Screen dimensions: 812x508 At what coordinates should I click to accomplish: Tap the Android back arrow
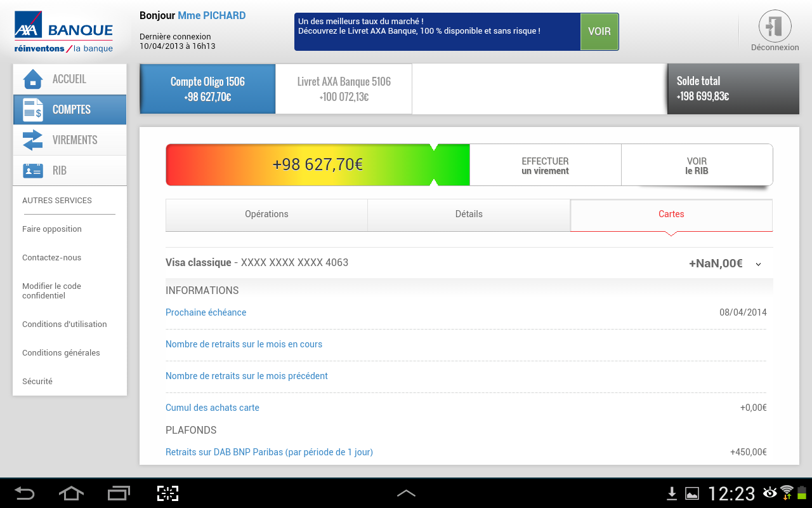(x=25, y=493)
